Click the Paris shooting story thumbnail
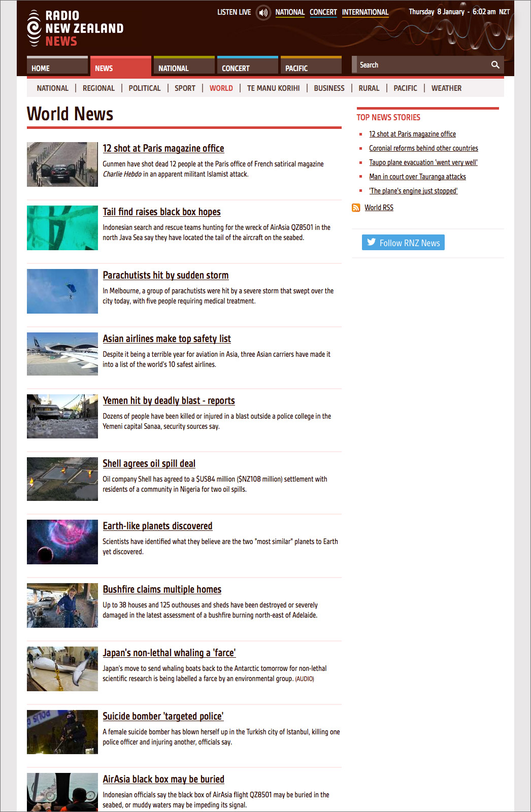The width and height of the screenshot is (531, 812). pyautogui.click(x=62, y=164)
